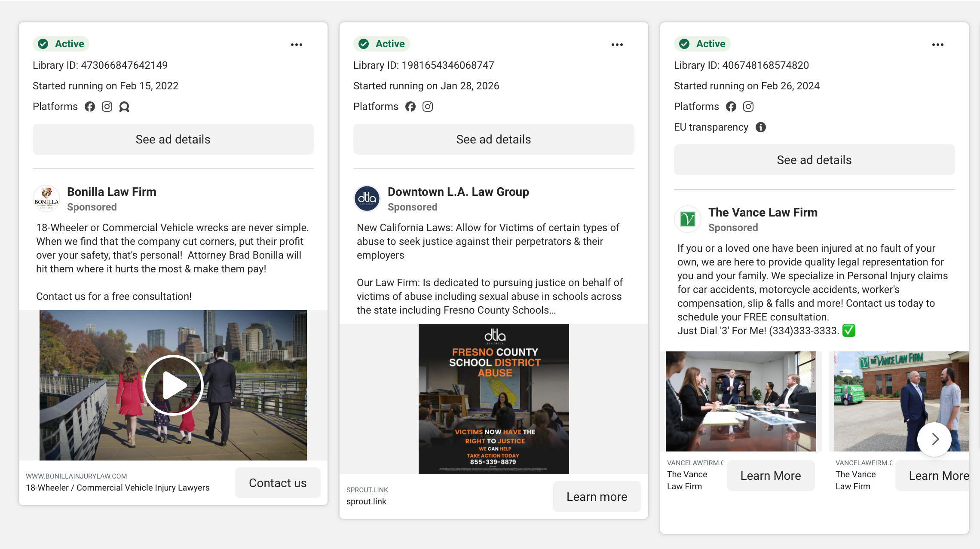This screenshot has height=549, width=980.
Task: Open Vance conference room meeting image
Action: click(741, 401)
